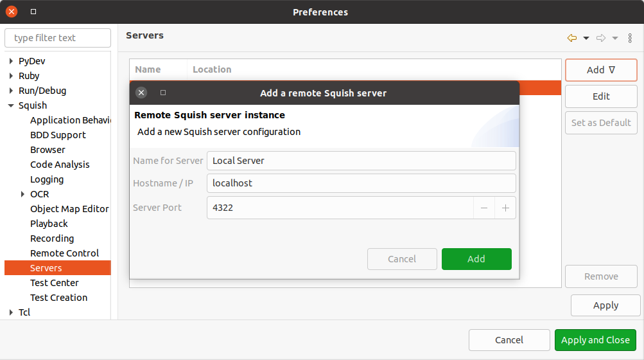This screenshot has height=360, width=644.
Task: Expand the OCR subcategory
Action: pyautogui.click(x=22, y=194)
